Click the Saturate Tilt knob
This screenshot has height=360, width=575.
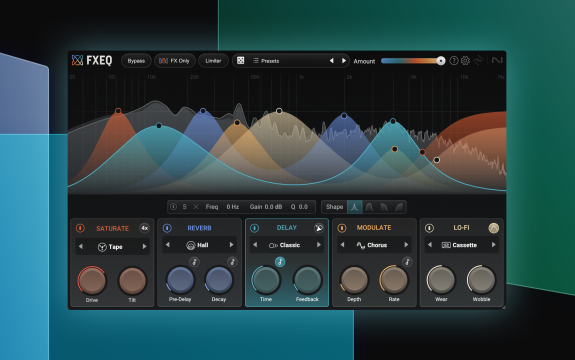click(x=132, y=281)
